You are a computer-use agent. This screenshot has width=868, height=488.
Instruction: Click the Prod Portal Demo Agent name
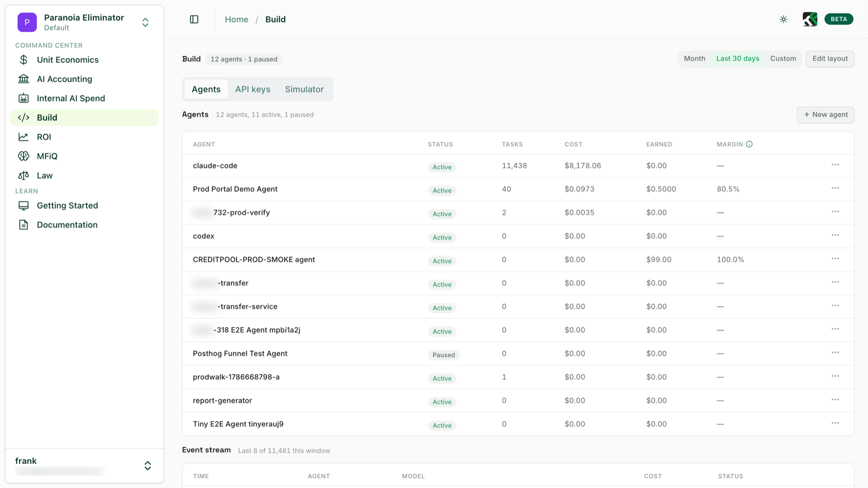click(235, 189)
